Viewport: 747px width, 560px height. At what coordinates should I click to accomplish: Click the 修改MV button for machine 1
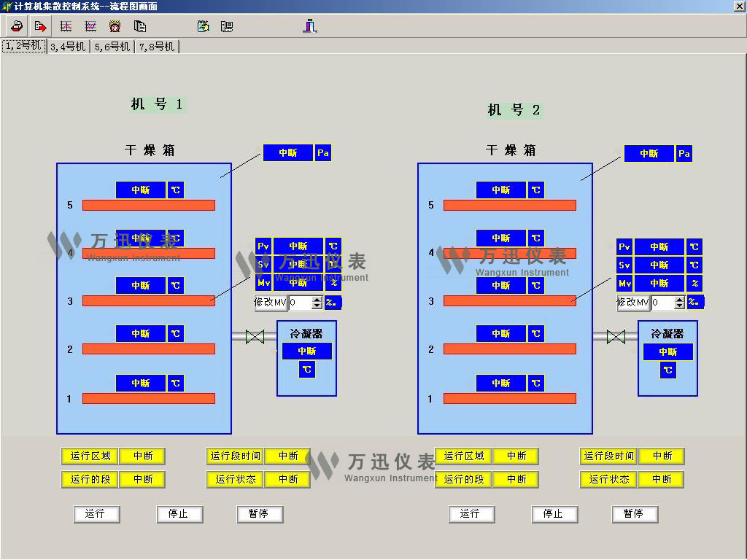click(271, 302)
